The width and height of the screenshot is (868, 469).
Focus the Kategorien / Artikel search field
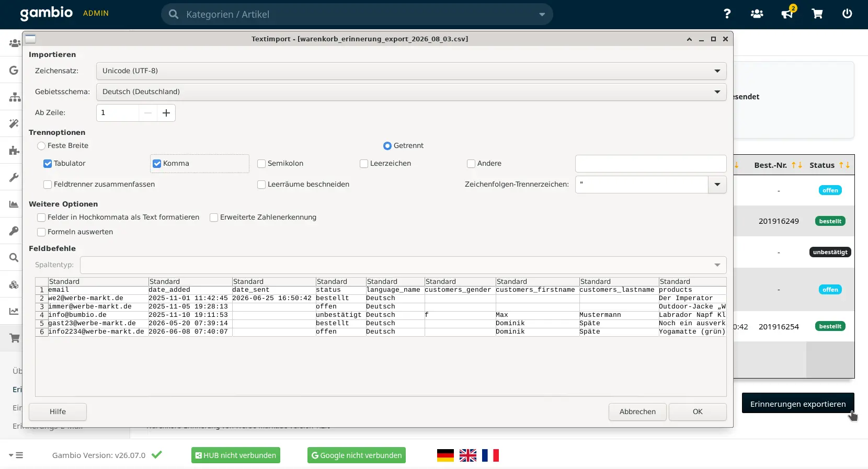click(x=357, y=15)
